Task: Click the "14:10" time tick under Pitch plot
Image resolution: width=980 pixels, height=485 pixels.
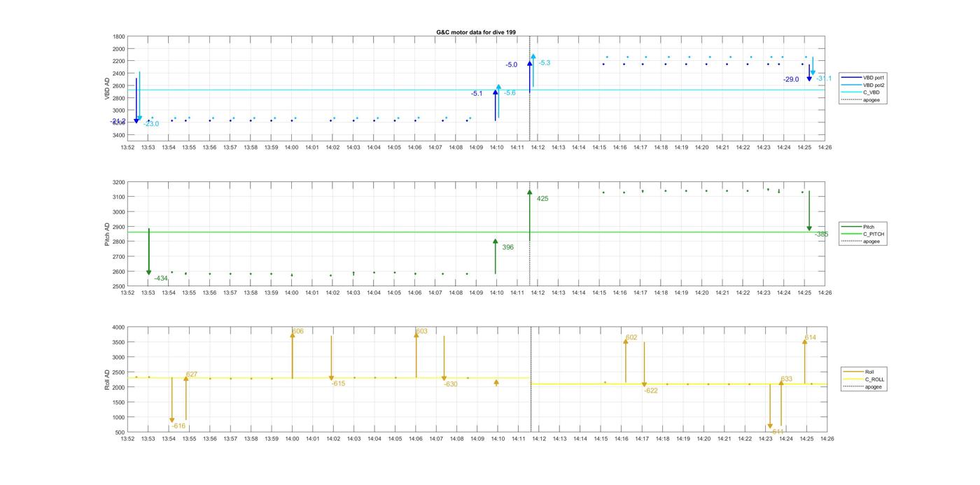Action: pyautogui.click(x=496, y=293)
